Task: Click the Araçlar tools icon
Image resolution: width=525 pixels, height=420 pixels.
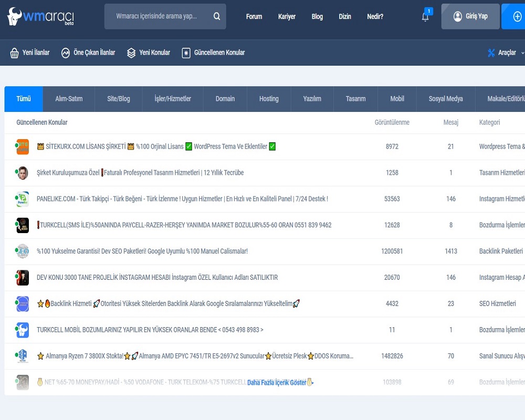Action: (x=491, y=53)
